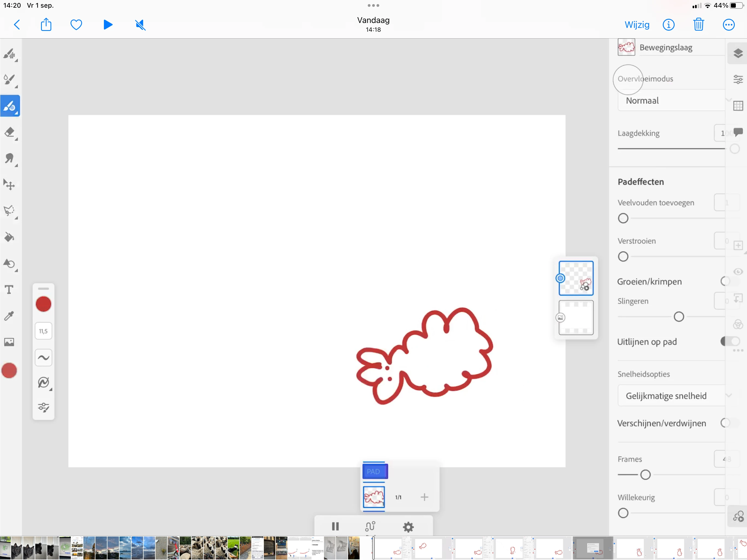The height and width of the screenshot is (560, 747).
Task: Open the Place Image tool
Action: point(10,342)
